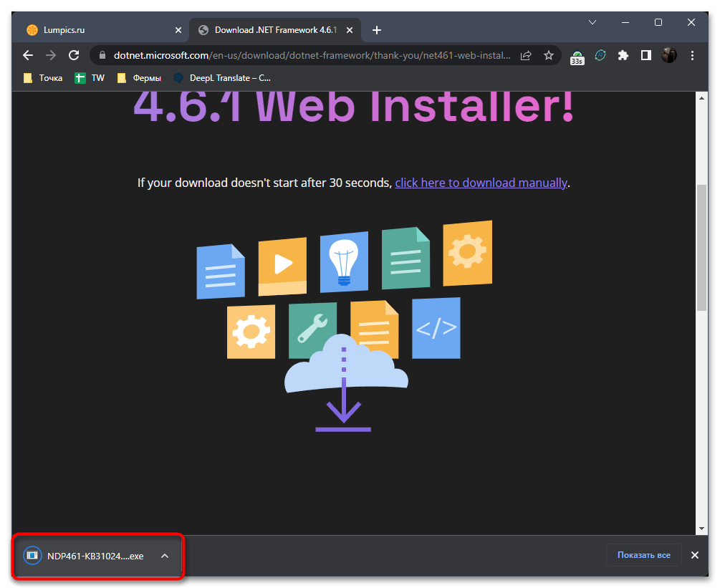Open Chrome's three-dot menu

click(x=692, y=56)
